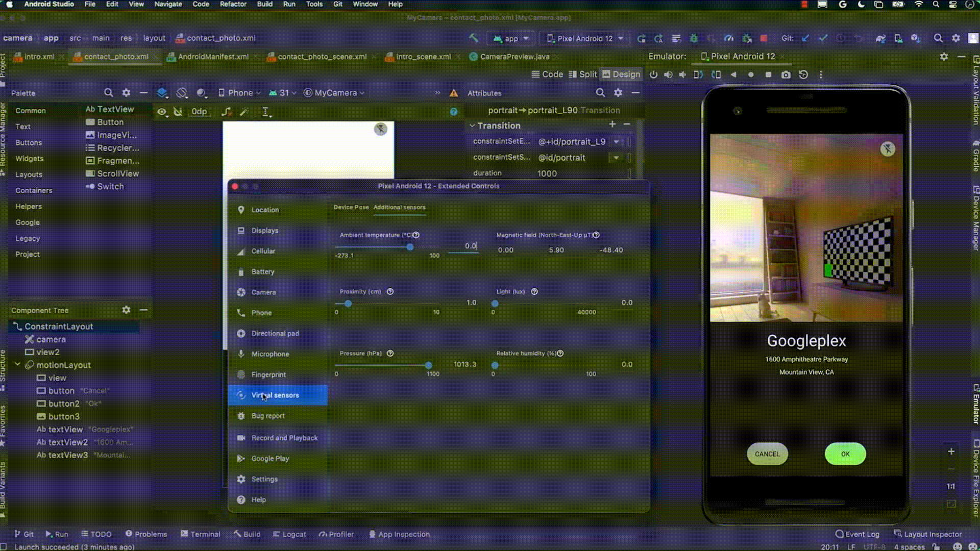Image resolution: width=980 pixels, height=551 pixels.
Task: Click CANCEL button in emulator
Action: point(767,454)
